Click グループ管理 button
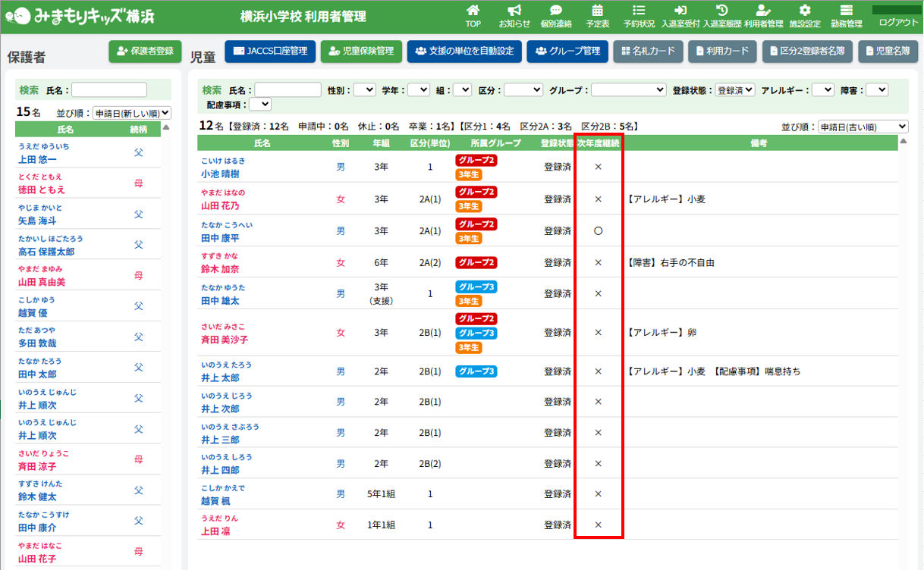This screenshot has width=924, height=570. pyautogui.click(x=567, y=51)
